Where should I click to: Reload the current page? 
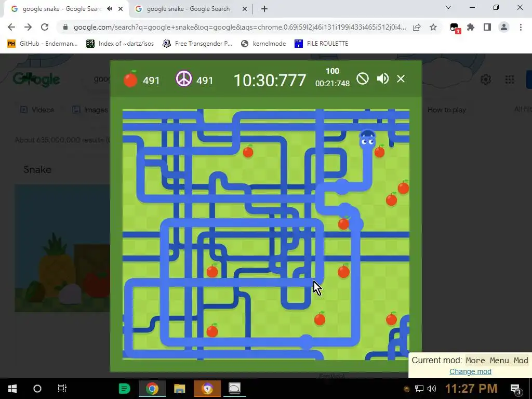[x=45, y=27]
